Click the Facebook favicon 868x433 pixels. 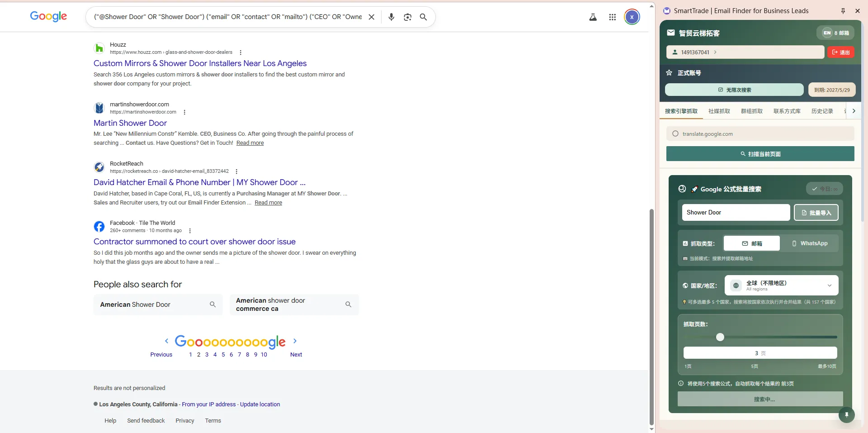click(99, 227)
